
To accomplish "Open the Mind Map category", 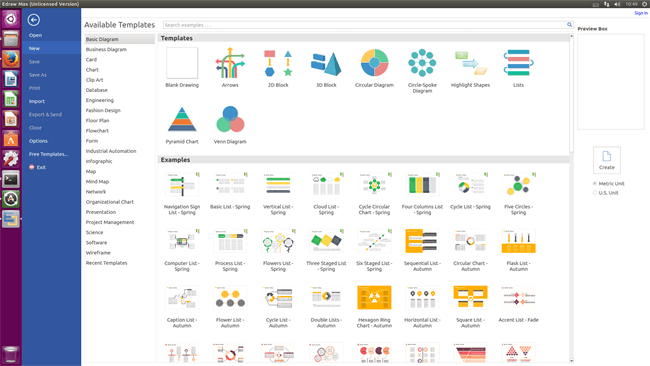I will pyautogui.click(x=97, y=182).
